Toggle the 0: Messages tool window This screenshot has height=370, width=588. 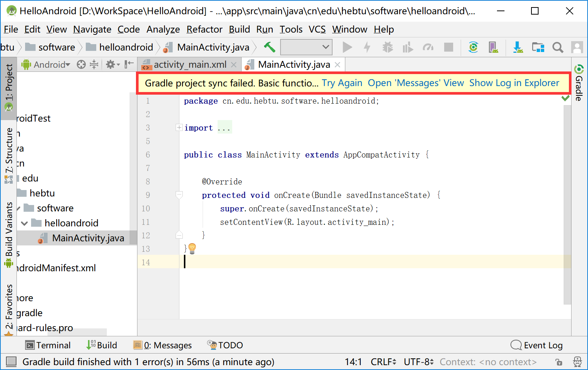tap(163, 345)
